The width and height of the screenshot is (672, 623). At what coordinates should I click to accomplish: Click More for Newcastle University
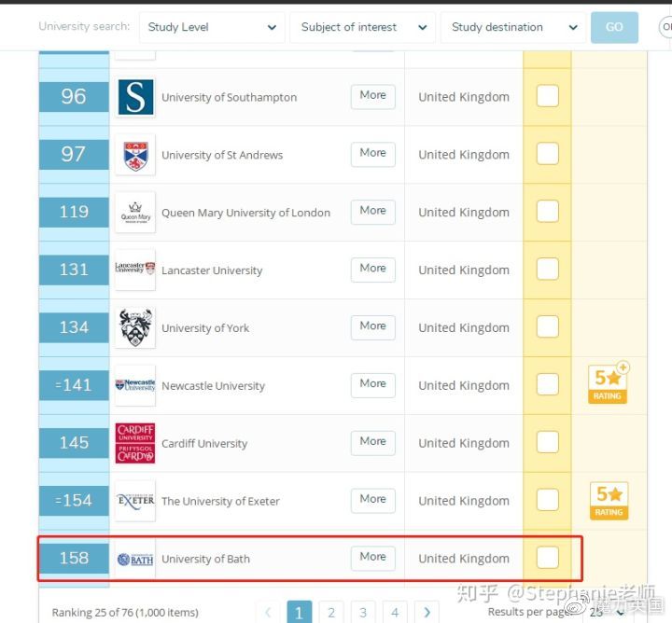(x=372, y=384)
